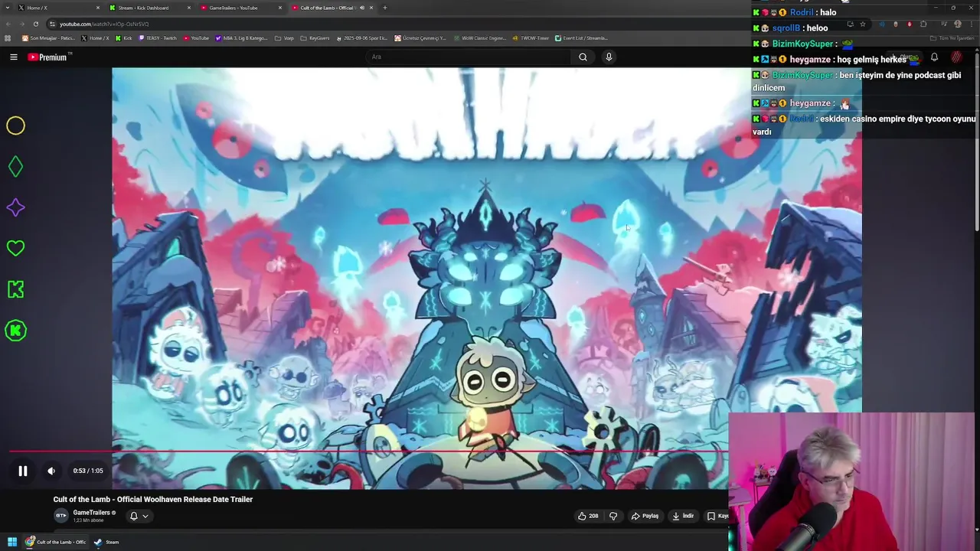The image size is (980, 551).
Task: Share the video via Paylaş
Action: click(x=645, y=516)
